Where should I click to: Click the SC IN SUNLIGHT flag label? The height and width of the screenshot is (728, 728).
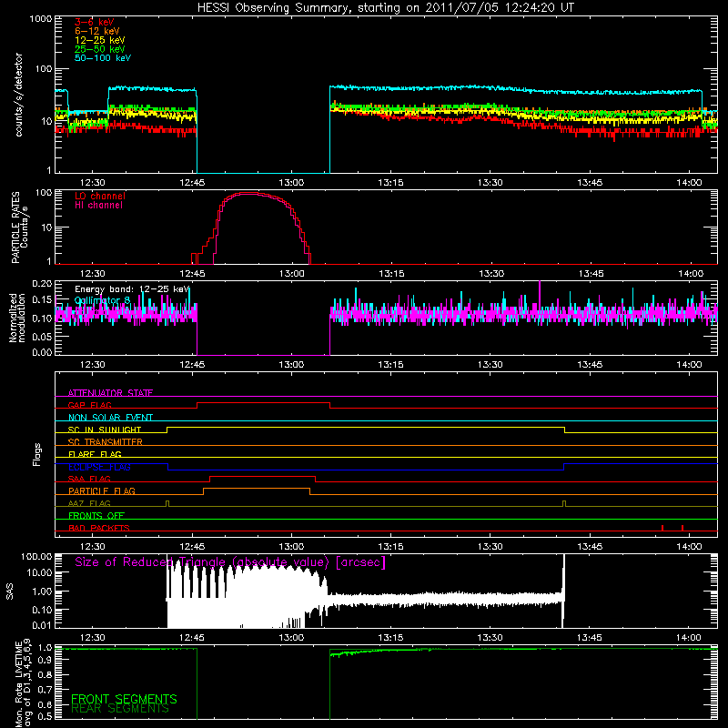(x=105, y=430)
